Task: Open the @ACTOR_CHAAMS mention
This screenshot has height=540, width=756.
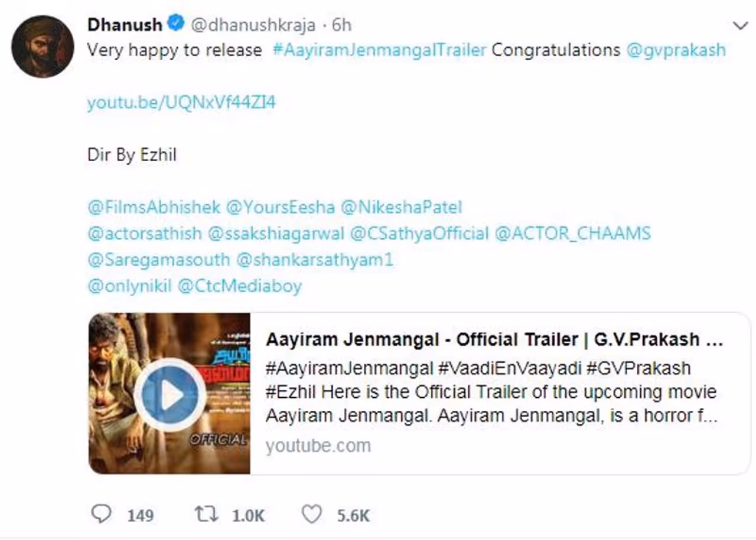Action: point(572,234)
